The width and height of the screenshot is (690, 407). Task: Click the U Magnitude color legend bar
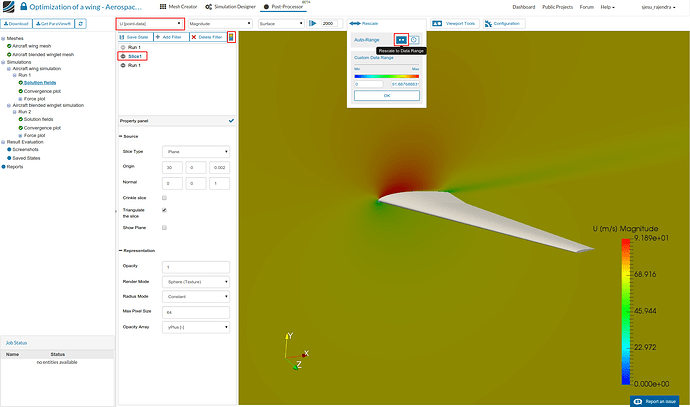pos(626,312)
